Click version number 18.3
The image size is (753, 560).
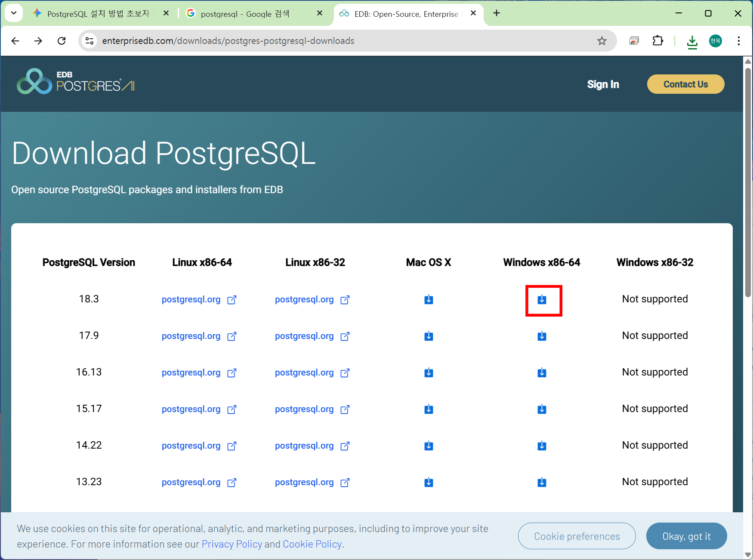89,299
